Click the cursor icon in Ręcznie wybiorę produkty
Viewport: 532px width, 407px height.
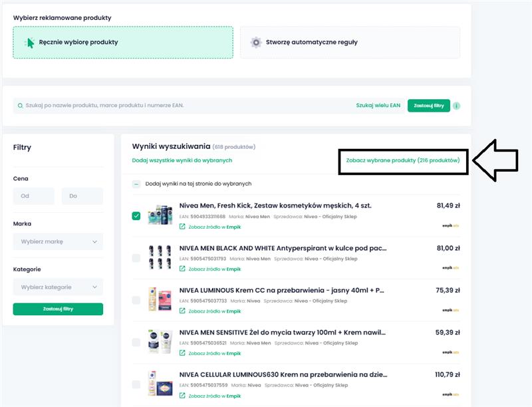coord(29,43)
